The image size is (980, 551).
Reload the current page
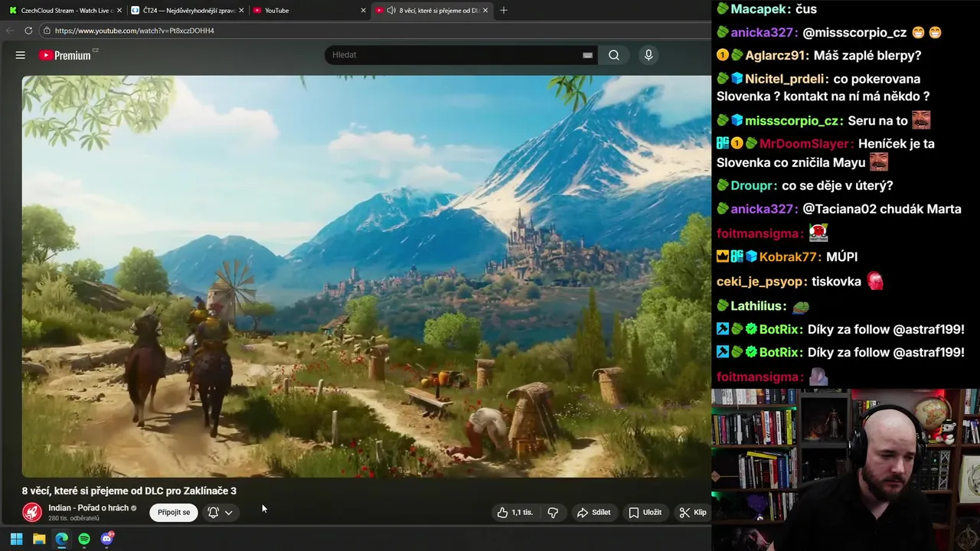click(x=28, y=31)
